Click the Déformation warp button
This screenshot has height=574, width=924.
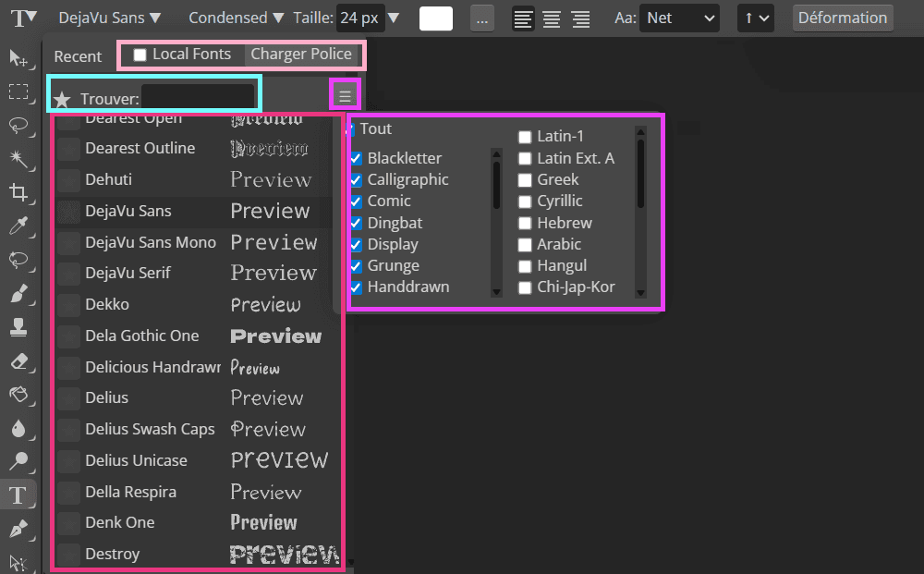pos(843,18)
